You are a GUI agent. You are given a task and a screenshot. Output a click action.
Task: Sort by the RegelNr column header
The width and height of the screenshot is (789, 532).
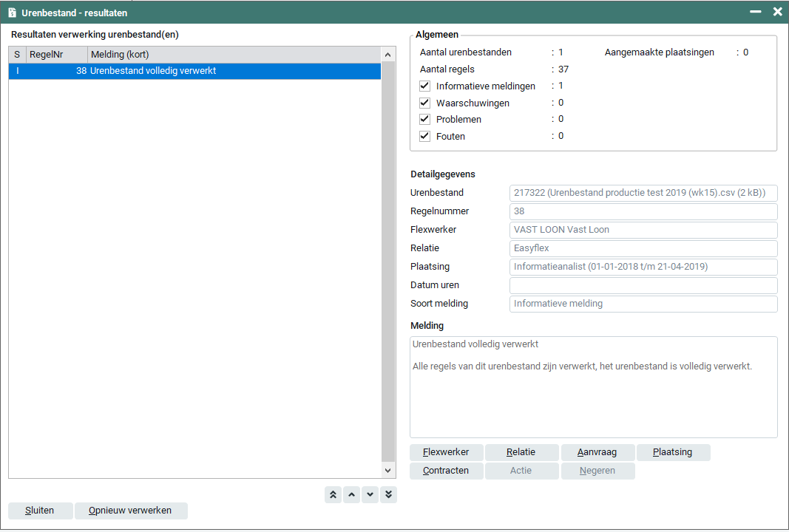point(56,55)
